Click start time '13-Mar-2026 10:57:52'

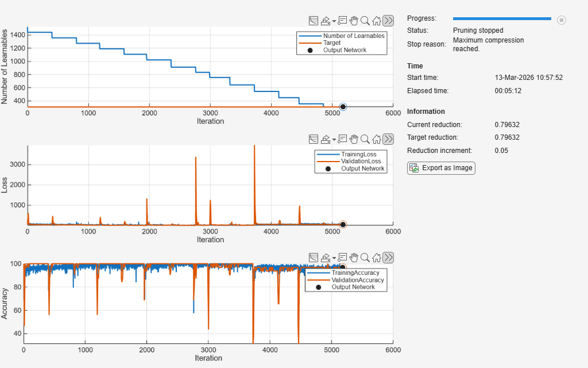[x=529, y=78]
